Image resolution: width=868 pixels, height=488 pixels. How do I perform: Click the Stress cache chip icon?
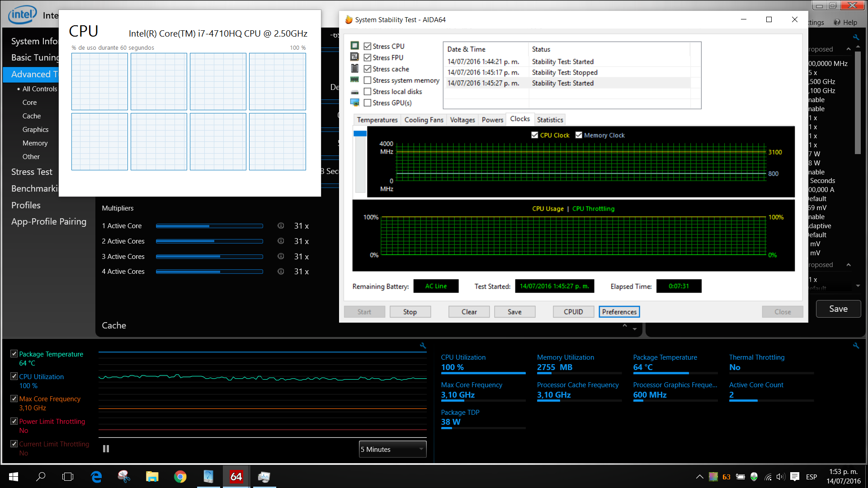pos(355,68)
